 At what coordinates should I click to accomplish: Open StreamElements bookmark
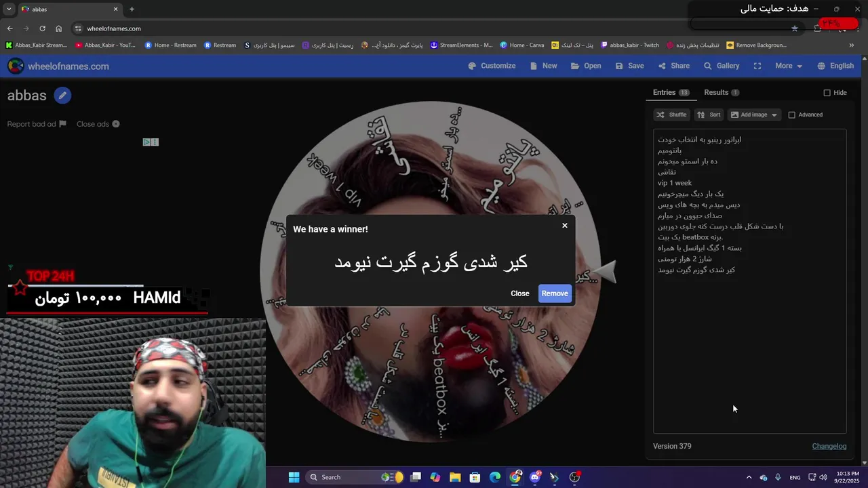(x=461, y=45)
